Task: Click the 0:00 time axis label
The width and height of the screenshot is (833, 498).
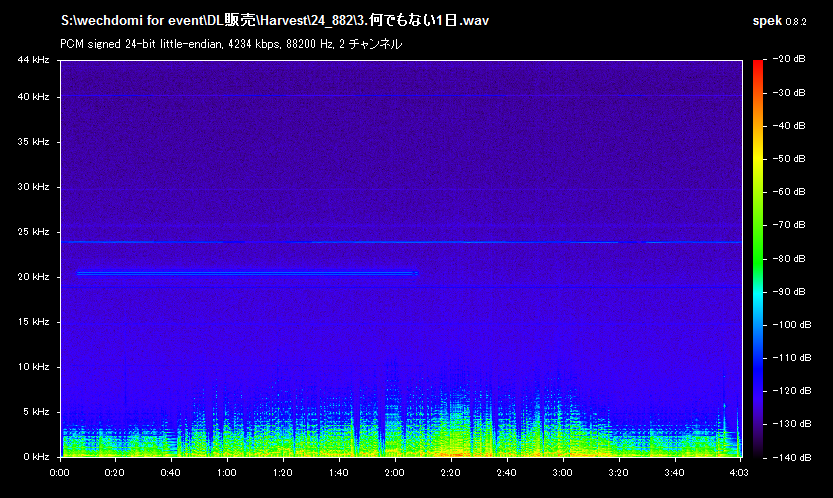Action: point(60,472)
